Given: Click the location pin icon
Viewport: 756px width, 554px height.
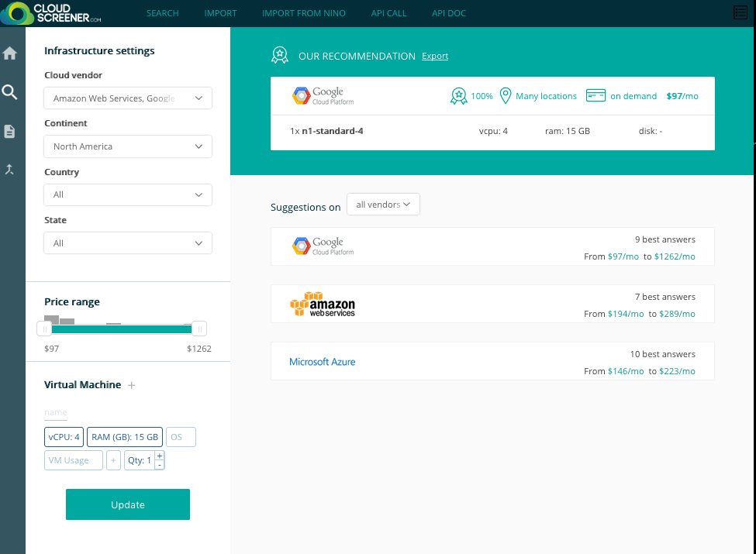Looking at the screenshot, I should (x=506, y=96).
